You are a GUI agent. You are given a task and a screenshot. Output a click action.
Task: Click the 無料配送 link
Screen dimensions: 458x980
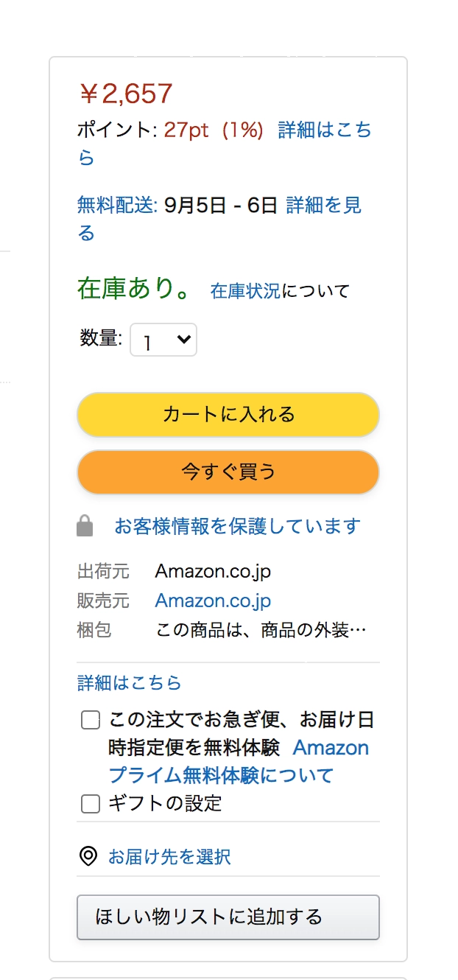click(117, 205)
